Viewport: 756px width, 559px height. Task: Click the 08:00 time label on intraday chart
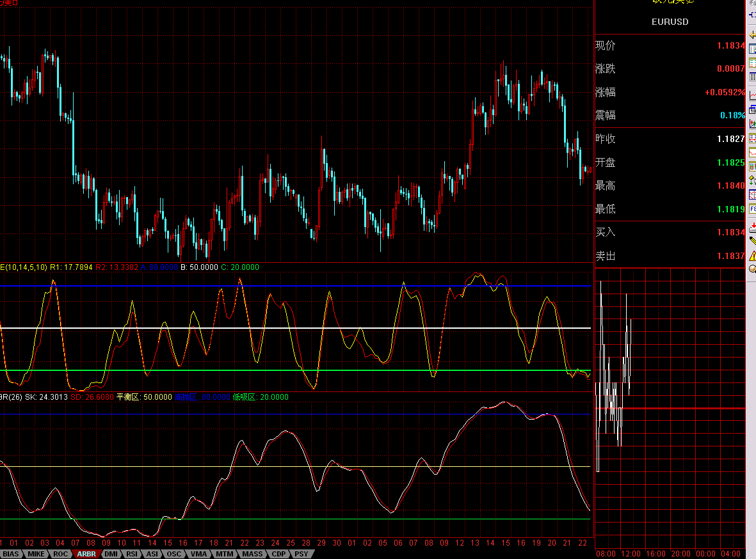coord(605,554)
